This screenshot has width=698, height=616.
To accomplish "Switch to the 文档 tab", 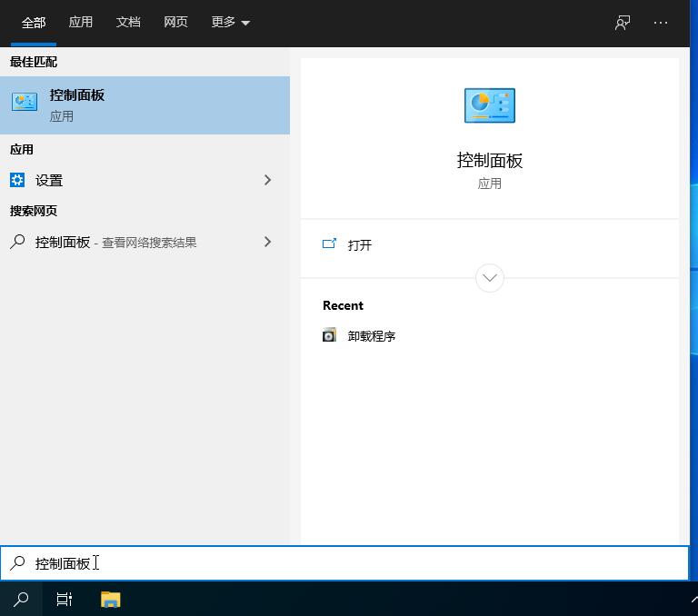I will [x=128, y=22].
